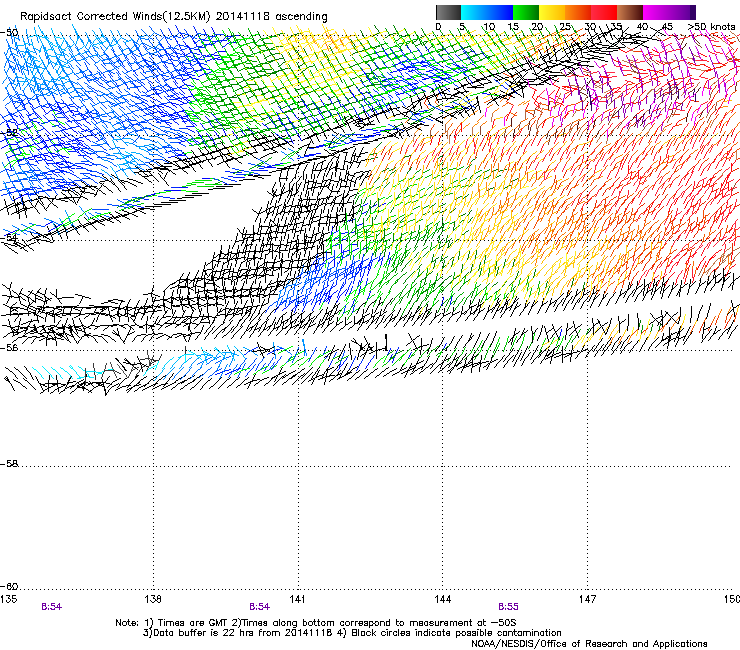Click the '25' legend scale label
740x650 pixels.
pos(565,26)
